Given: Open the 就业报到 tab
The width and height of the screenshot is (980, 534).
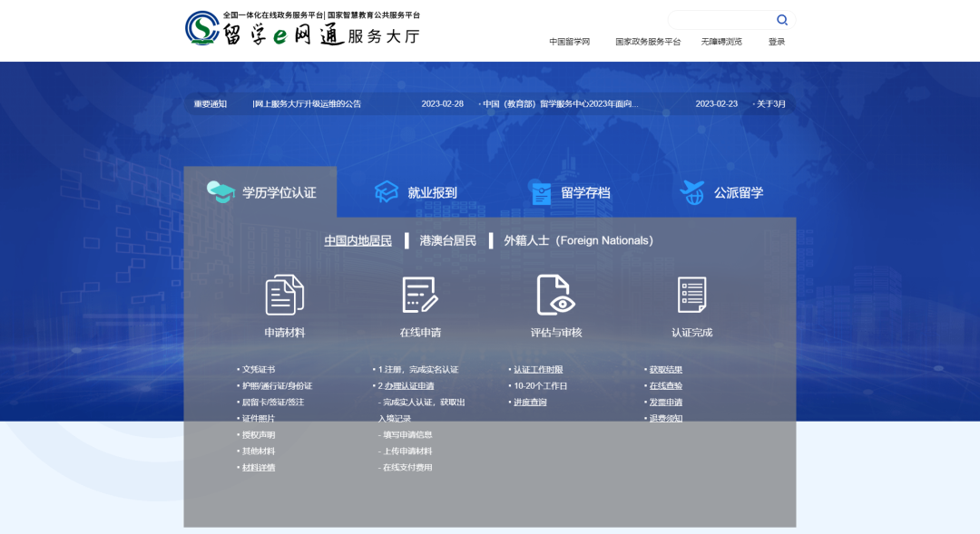Looking at the screenshot, I should [x=416, y=192].
